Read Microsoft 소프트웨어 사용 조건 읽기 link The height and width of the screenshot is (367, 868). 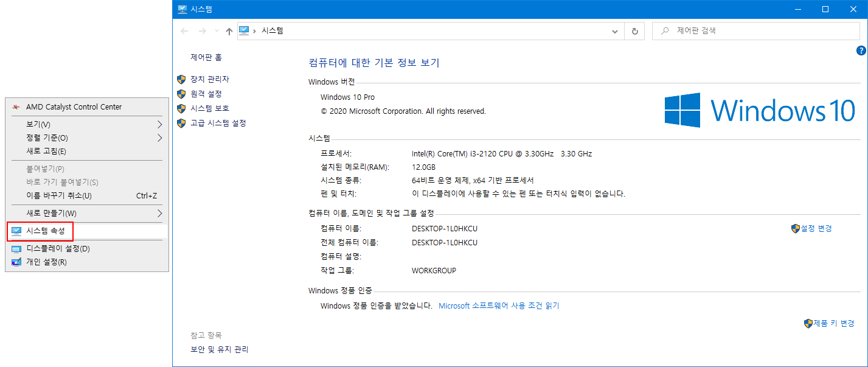[x=499, y=306]
